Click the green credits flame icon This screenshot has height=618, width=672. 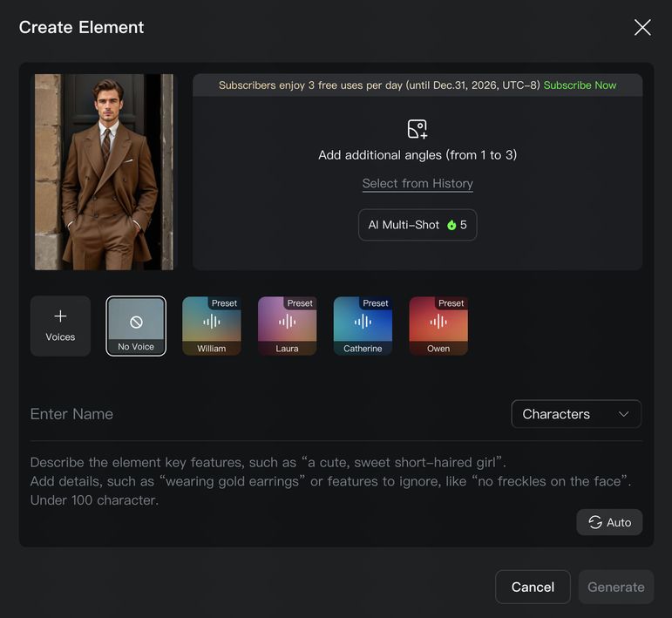(x=451, y=225)
